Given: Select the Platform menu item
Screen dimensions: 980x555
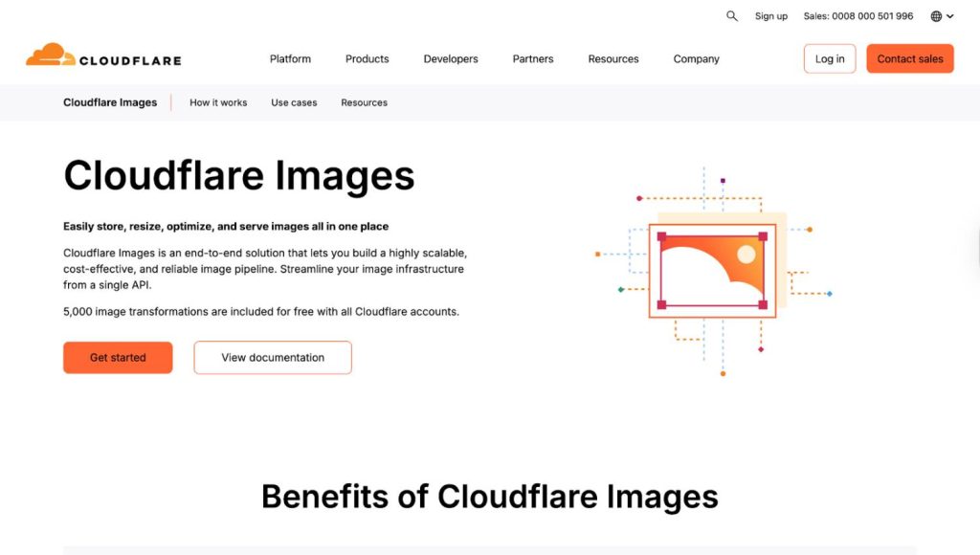Looking at the screenshot, I should [290, 58].
